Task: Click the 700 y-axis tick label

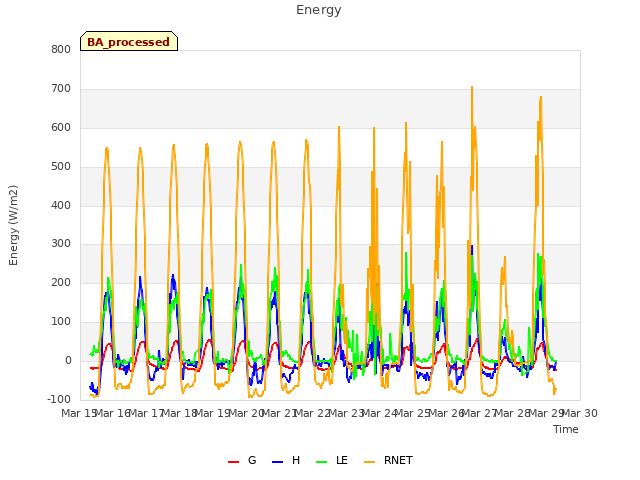Action: (x=61, y=89)
